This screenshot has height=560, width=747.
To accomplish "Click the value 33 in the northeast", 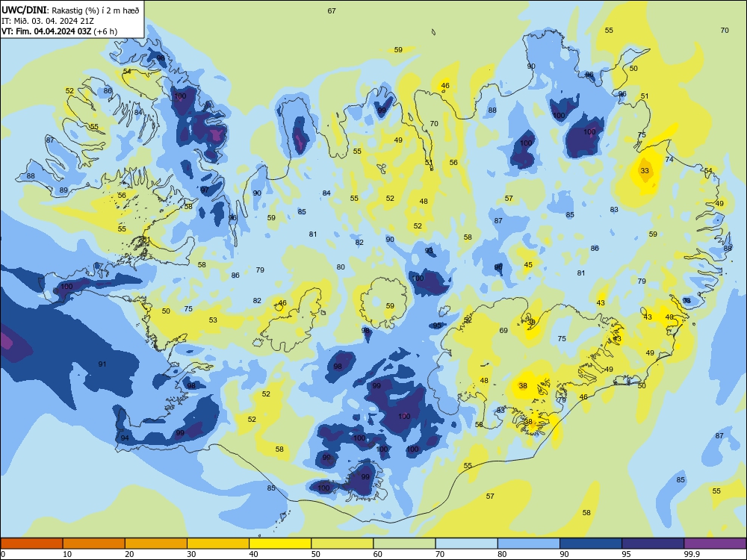I will [645, 170].
